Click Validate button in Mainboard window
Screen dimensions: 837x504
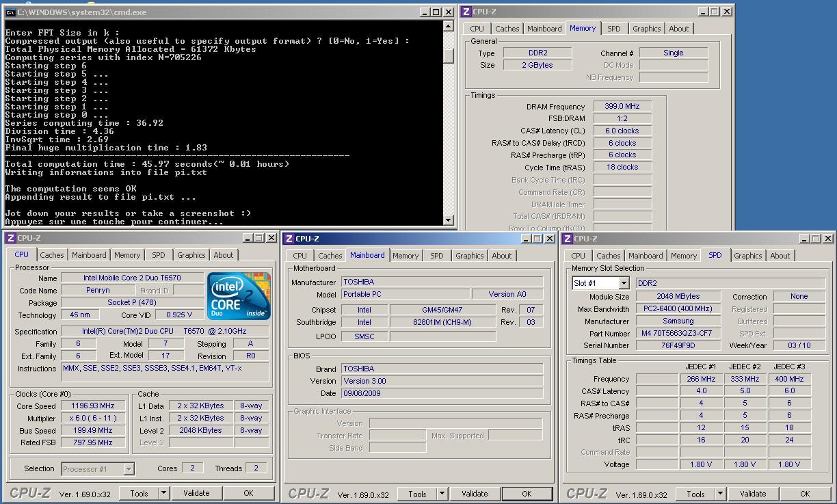tap(475, 493)
